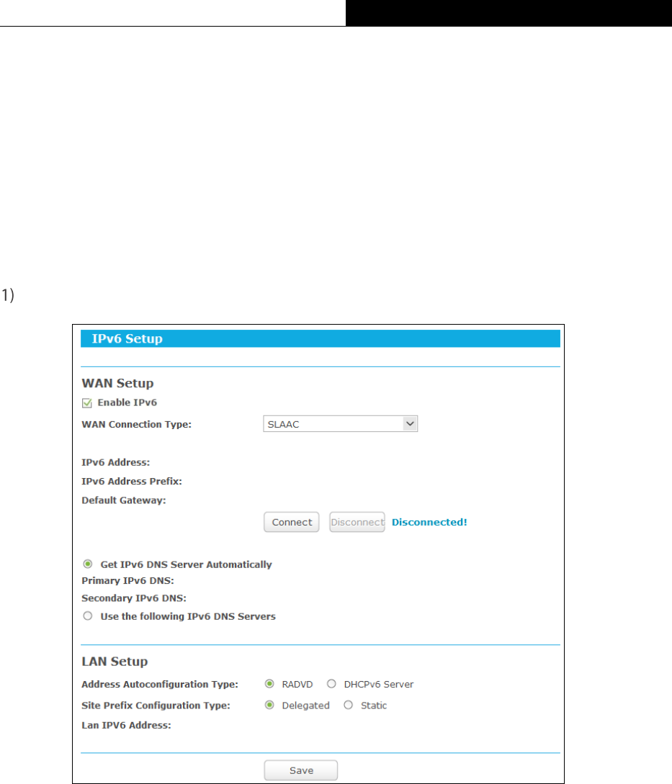672x784 pixels.
Task: Click the Address Autoconfiguration Type label
Action: 160,685
